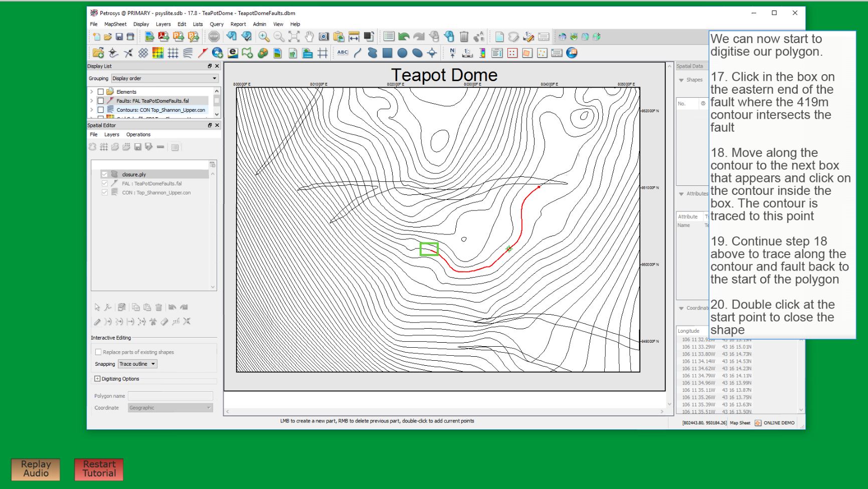This screenshot has width=868, height=489.
Task: Open the Spatial Editor Operations menu
Action: (138, 134)
